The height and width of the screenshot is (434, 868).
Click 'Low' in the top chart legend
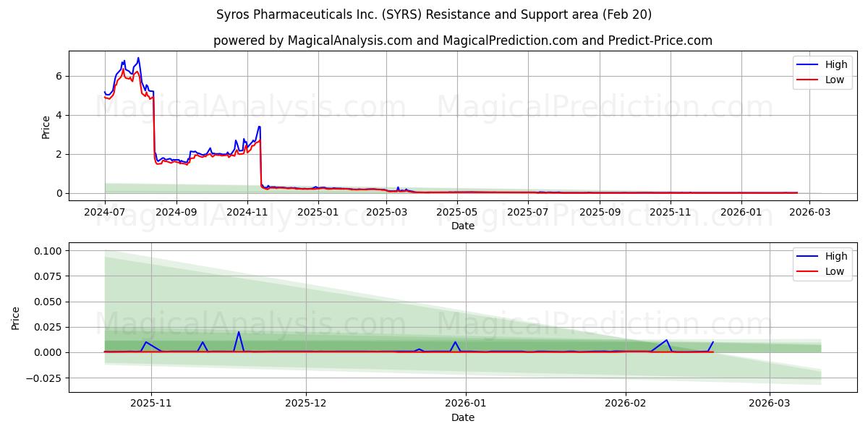[835, 80]
